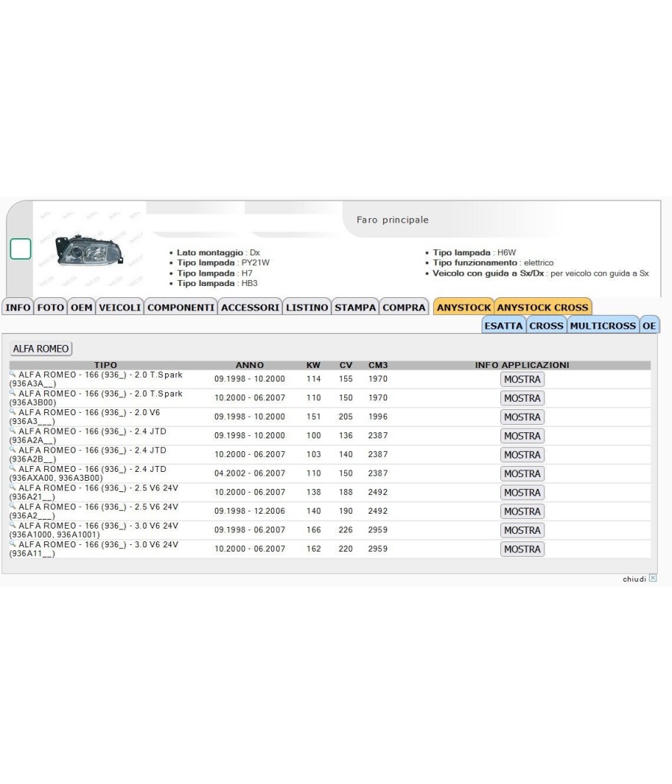Image resolution: width=672 pixels, height=784 pixels.
Task: Switch to the ESATTA tab
Action: [x=503, y=326]
